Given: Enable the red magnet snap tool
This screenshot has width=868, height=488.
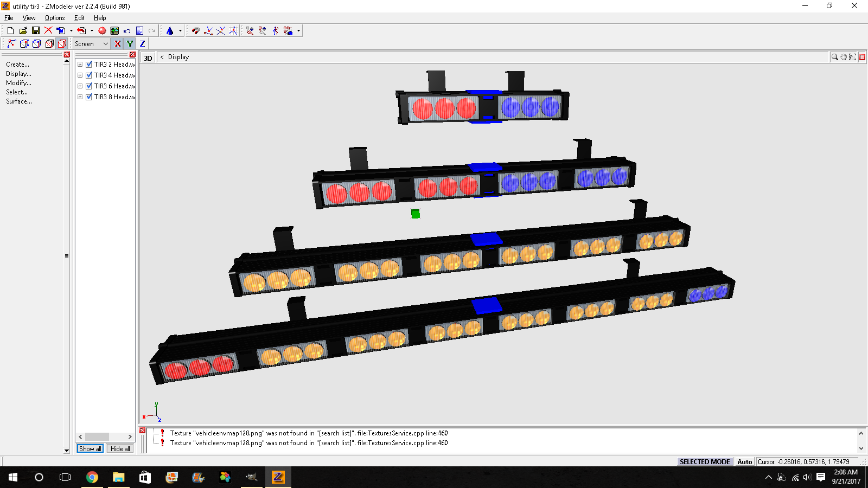Looking at the screenshot, I should (x=196, y=31).
